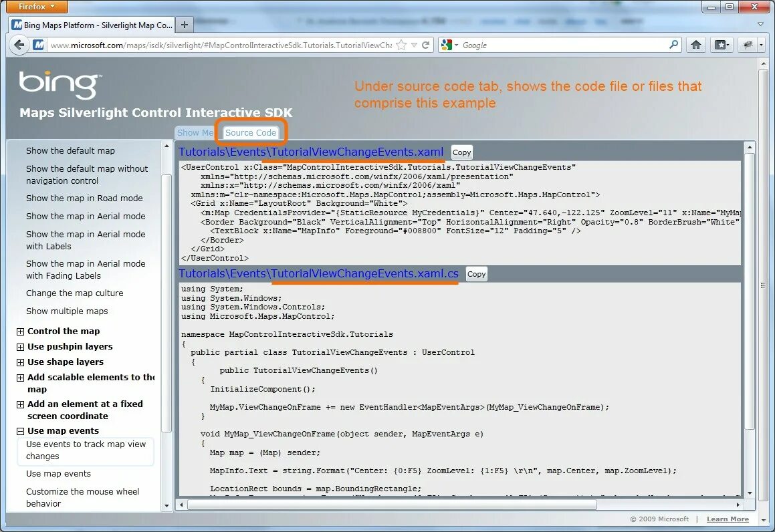775x532 pixels.
Task: Open the Firefox application menu
Action: (x=37, y=7)
